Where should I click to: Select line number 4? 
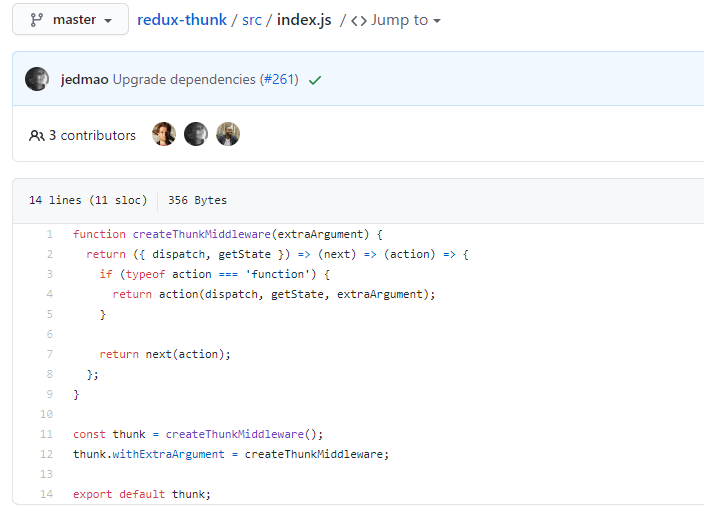(x=49, y=294)
